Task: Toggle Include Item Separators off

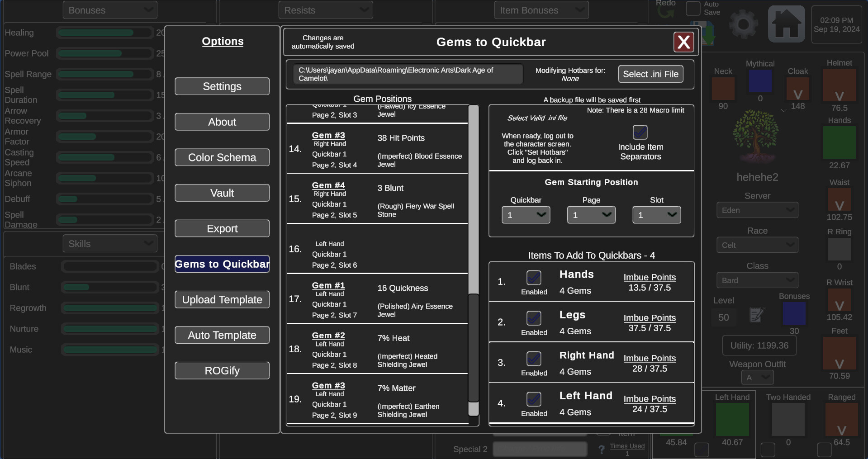Action: tap(640, 132)
